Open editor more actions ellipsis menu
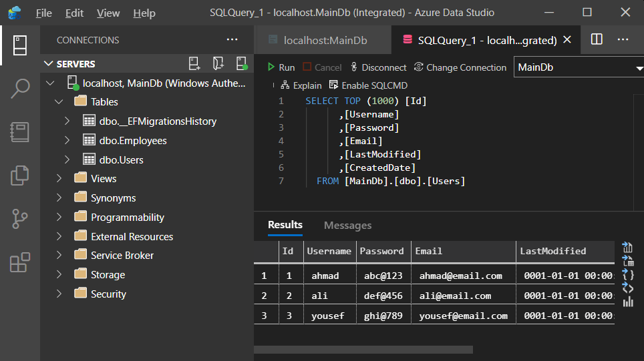Image resolution: width=644 pixels, height=361 pixels. click(623, 40)
